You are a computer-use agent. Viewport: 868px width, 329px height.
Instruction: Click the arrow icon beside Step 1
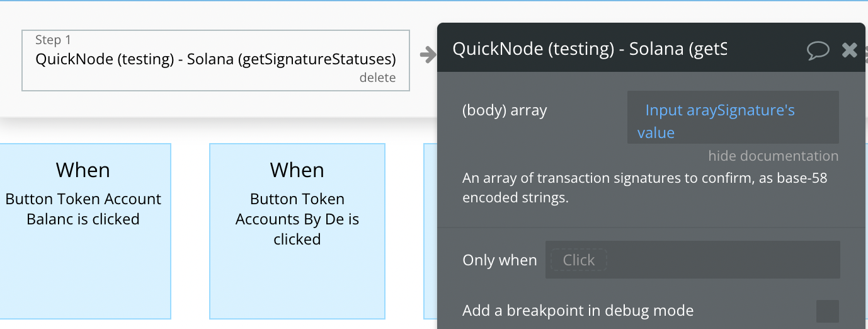pos(428,55)
